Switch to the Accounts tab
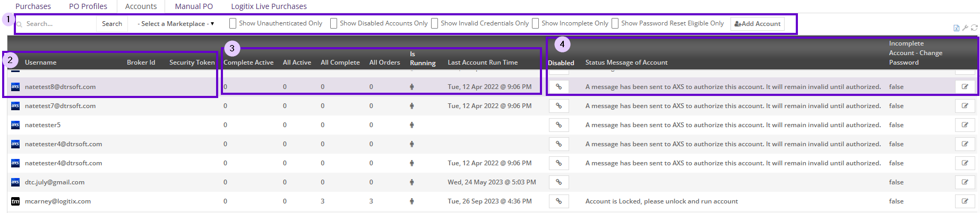The image size is (980, 213). tap(141, 6)
